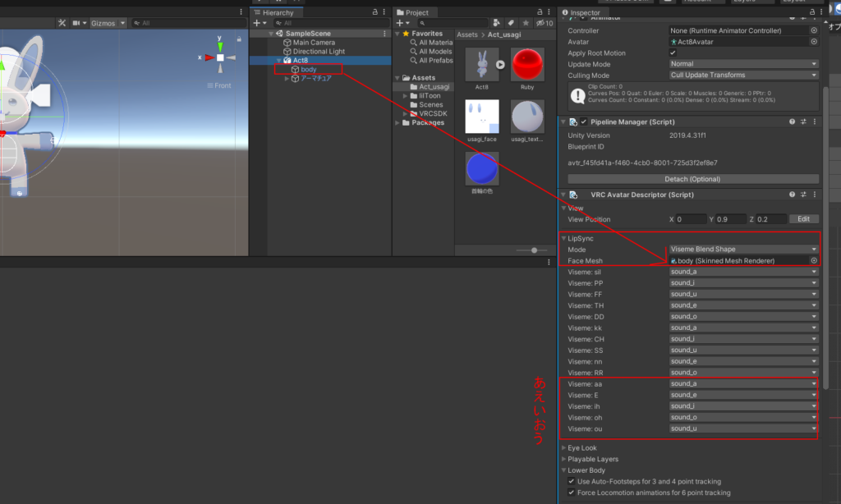841x504 pixels.
Task: Toggle the scene gizmo rotation lock
Action: pyautogui.click(x=239, y=39)
